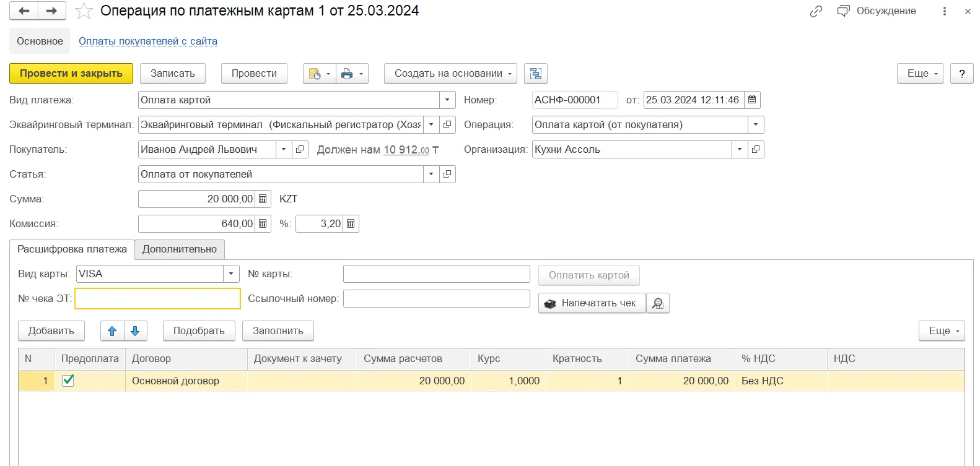This screenshot has height=466, width=980.
Task: Expand the Вид платежа dropdown
Action: [447, 100]
